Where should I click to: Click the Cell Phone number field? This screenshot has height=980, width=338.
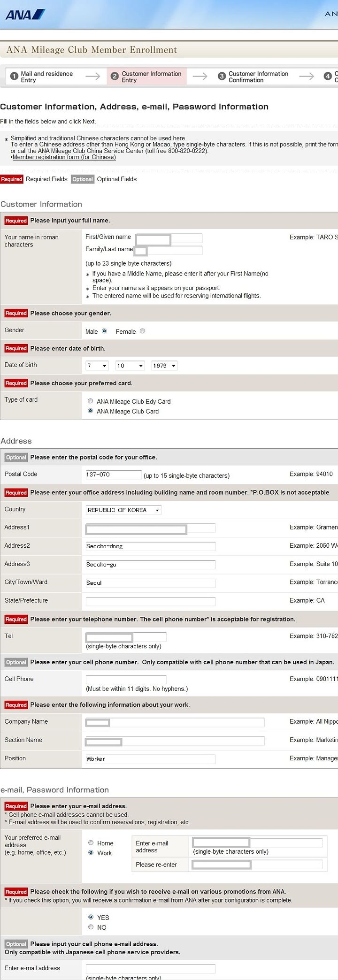(126, 680)
